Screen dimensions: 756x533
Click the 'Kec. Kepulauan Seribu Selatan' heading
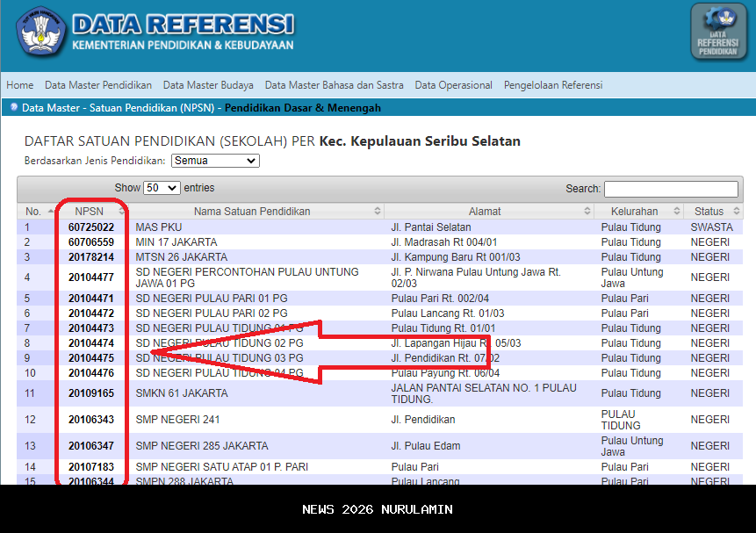pos(420,141)
